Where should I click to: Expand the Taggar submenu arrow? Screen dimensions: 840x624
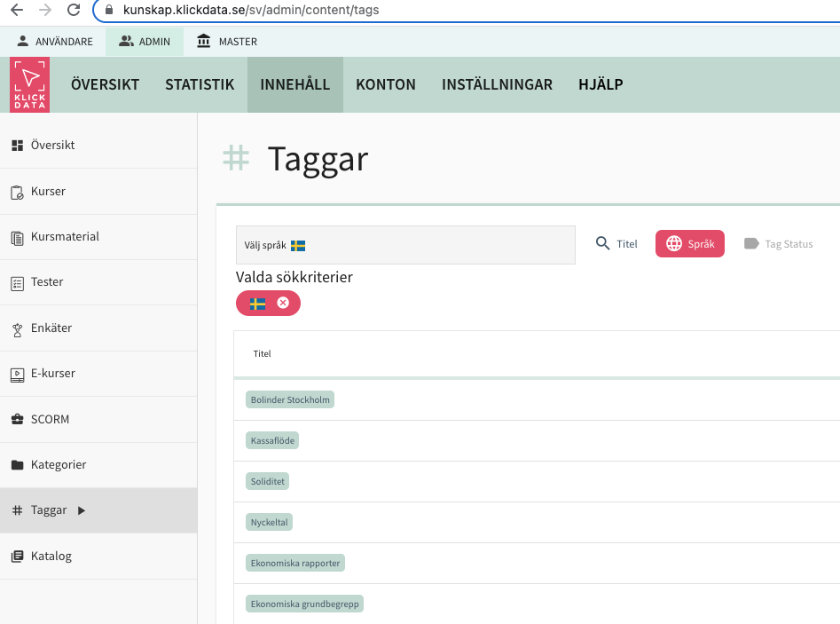click(x=80, y=510)
